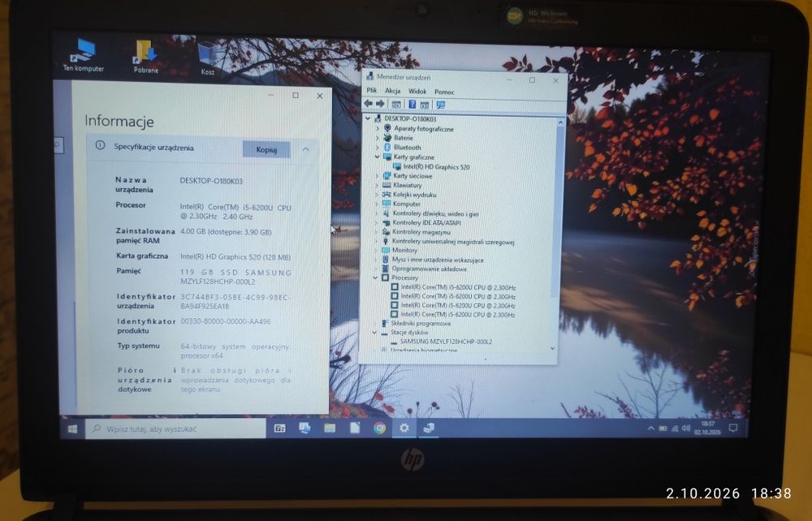Select the Kolejki wydruku printer icon
This screenshot has width=812, height=521.
[387, 194]
